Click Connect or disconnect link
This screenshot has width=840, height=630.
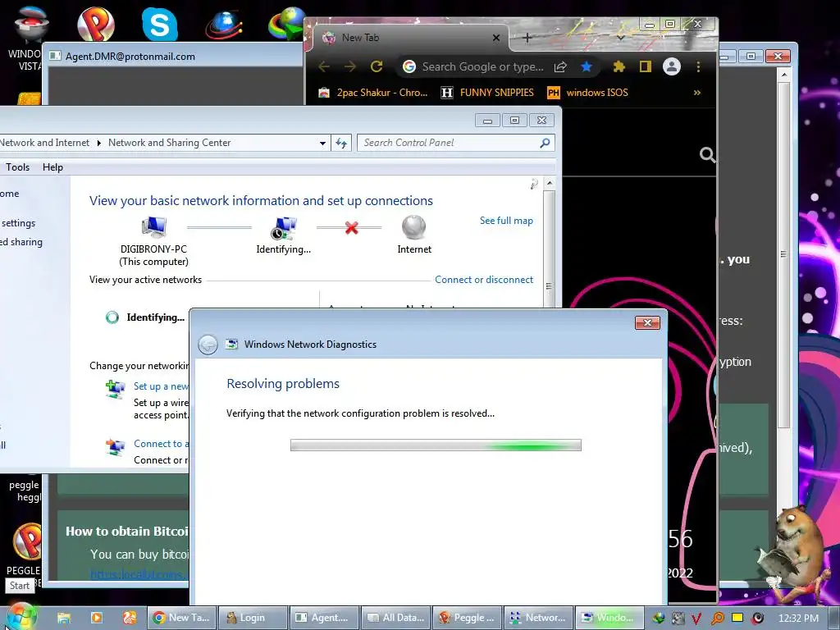[484, 280]
